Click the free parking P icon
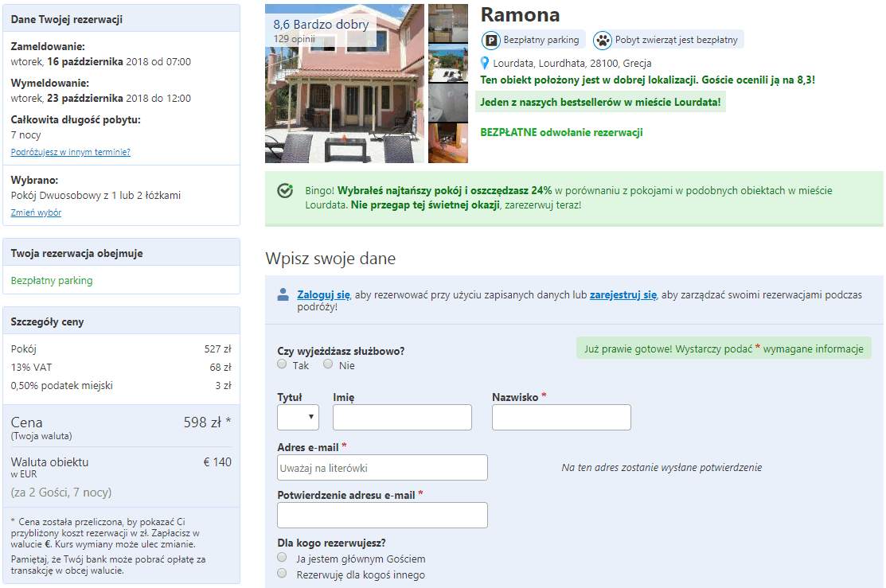This screenshot has width=886, height=588. [x=491, y=40]
